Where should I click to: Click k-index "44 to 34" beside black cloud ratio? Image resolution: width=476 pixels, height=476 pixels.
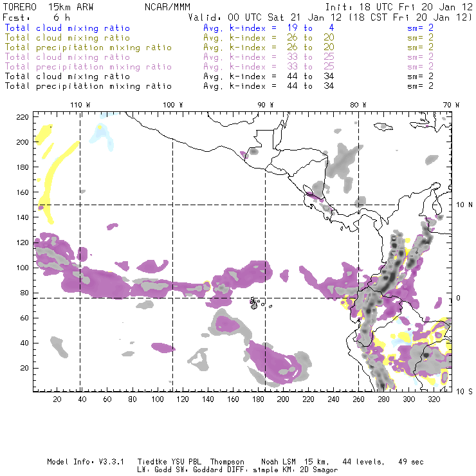pos(311,76)
